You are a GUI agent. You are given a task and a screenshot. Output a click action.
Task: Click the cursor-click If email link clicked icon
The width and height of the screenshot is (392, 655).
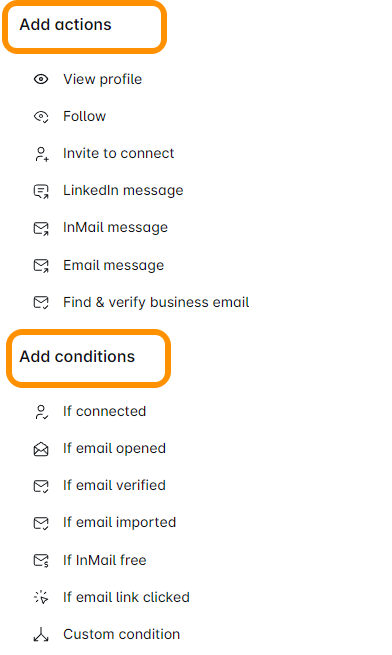[x=41, y=597]
